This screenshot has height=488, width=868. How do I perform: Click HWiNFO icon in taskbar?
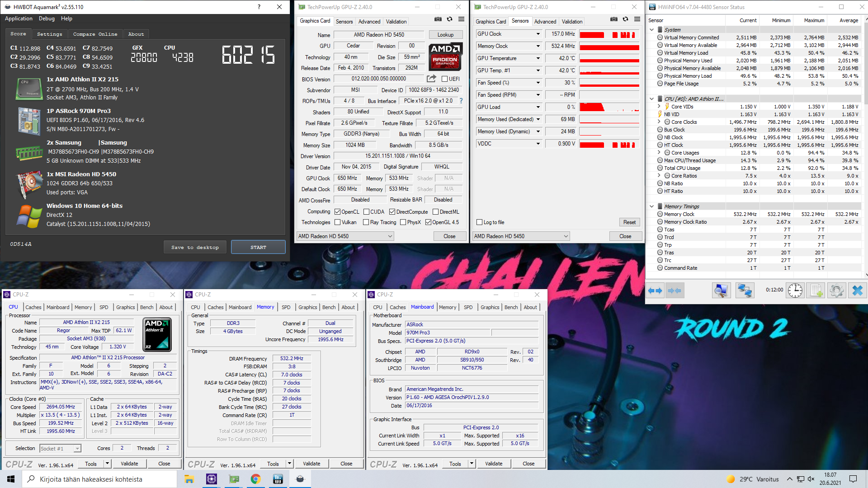pyautogui.click(x=278, y=479)
